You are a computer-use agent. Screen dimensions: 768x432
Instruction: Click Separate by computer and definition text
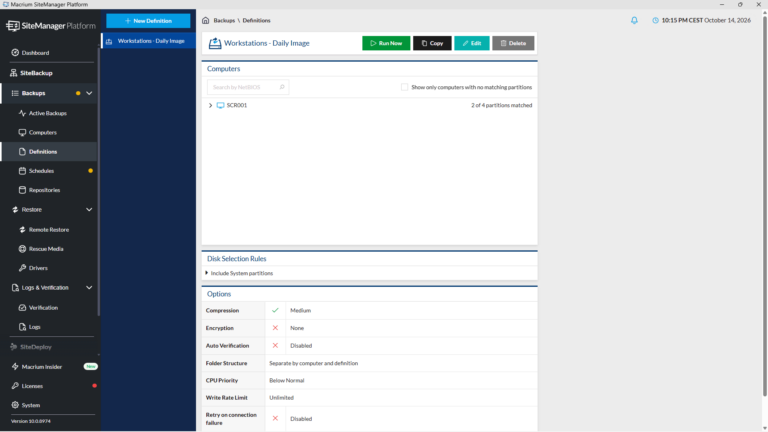point(313,363)
